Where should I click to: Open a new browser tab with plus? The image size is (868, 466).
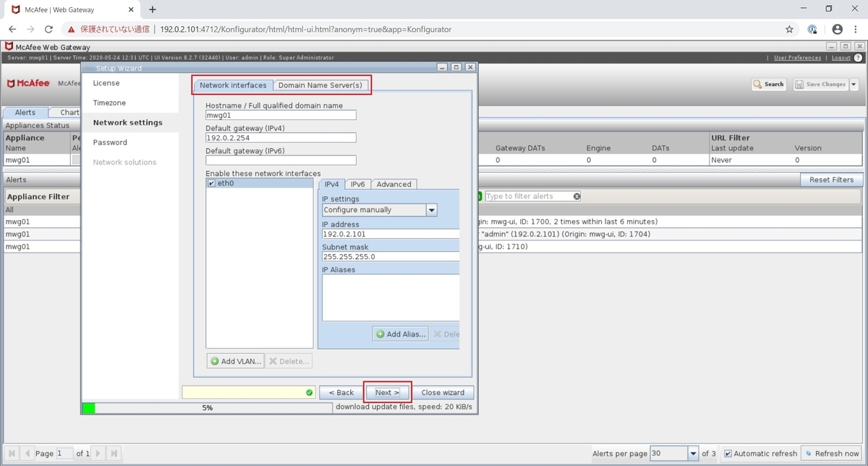(153, 9)
